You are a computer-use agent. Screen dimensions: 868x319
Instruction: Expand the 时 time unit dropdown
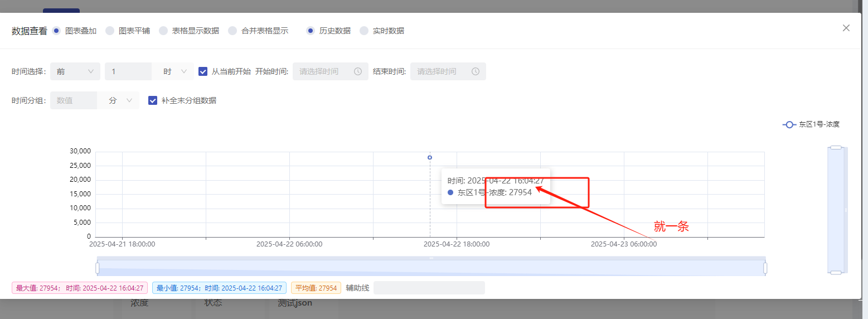[x=174, y=71]
